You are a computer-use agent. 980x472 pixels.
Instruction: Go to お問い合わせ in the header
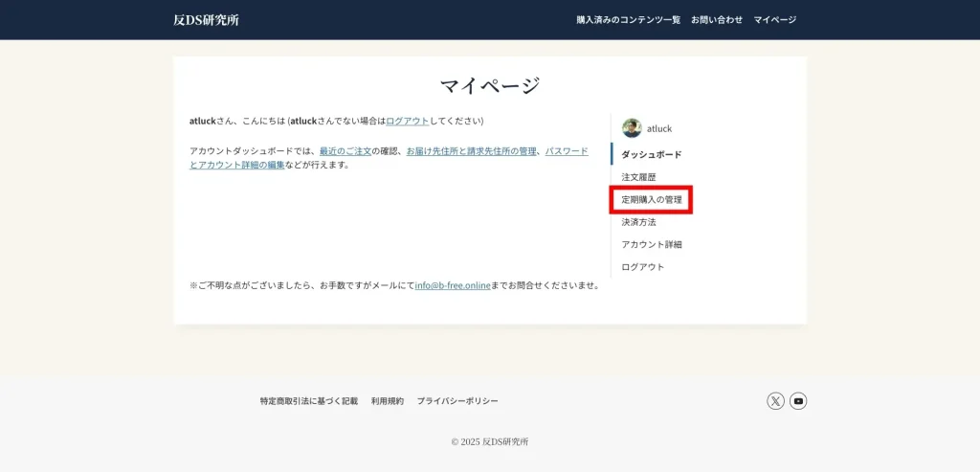pos(717,20)
